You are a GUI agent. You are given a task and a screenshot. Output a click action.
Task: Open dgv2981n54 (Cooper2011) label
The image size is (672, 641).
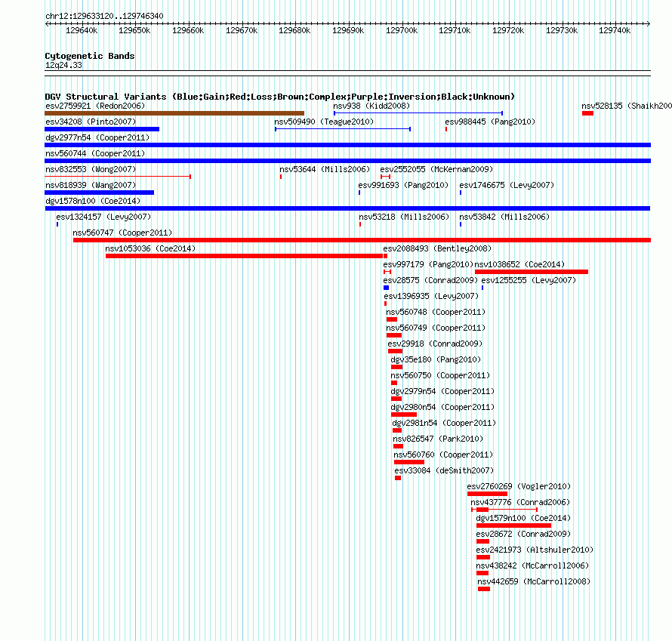point(444,423)
